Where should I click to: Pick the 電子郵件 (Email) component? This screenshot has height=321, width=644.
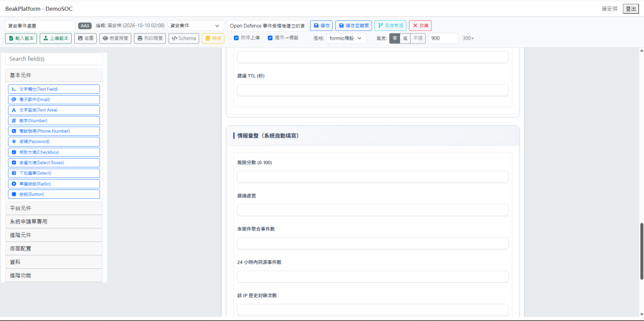click(x=54, y=99)
